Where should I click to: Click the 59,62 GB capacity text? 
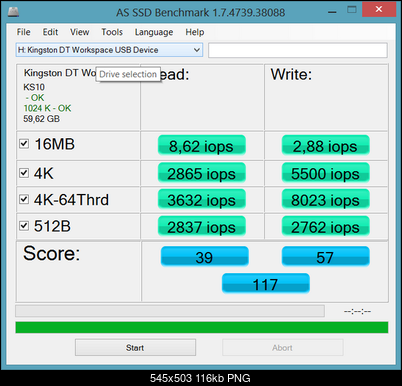(x=41, y=119)
